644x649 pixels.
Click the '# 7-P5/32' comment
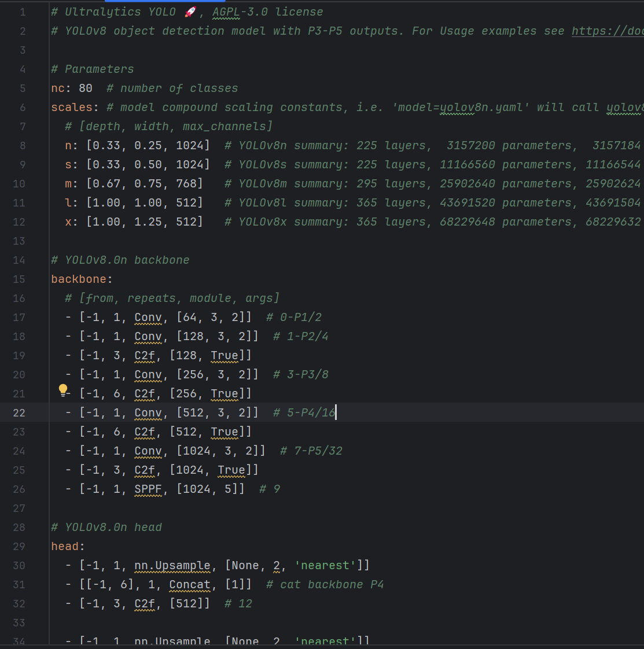[311, 451]
